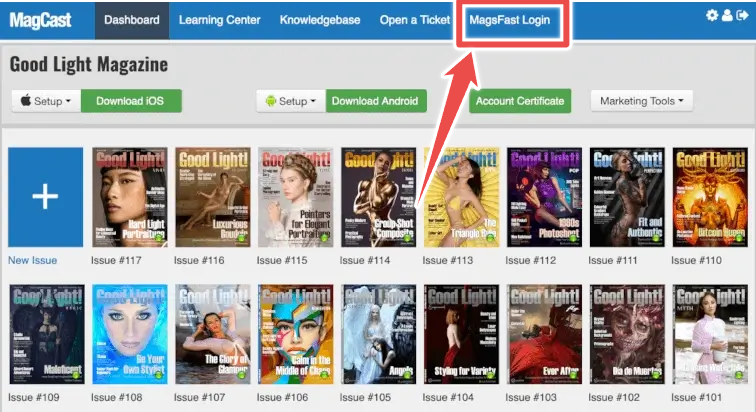The image size is (756, 412).
Task: Click the Issue #113 label
Action: coord(448,260)
